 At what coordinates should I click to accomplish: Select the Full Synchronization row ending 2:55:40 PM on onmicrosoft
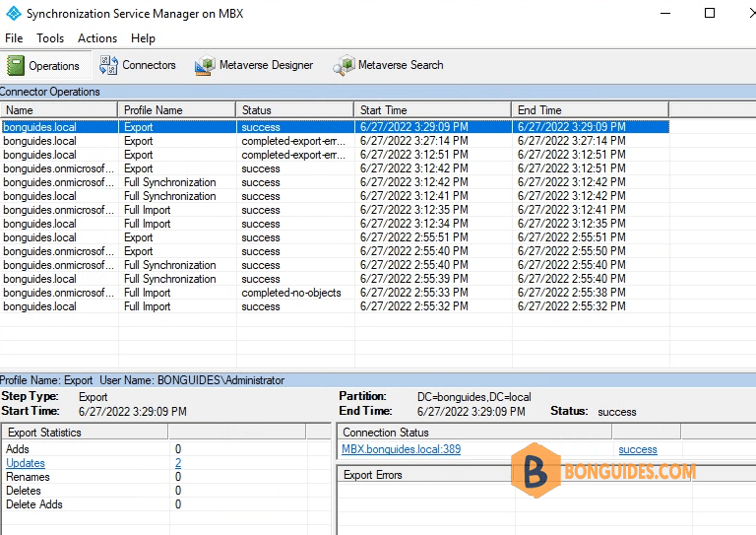[335, 265]
